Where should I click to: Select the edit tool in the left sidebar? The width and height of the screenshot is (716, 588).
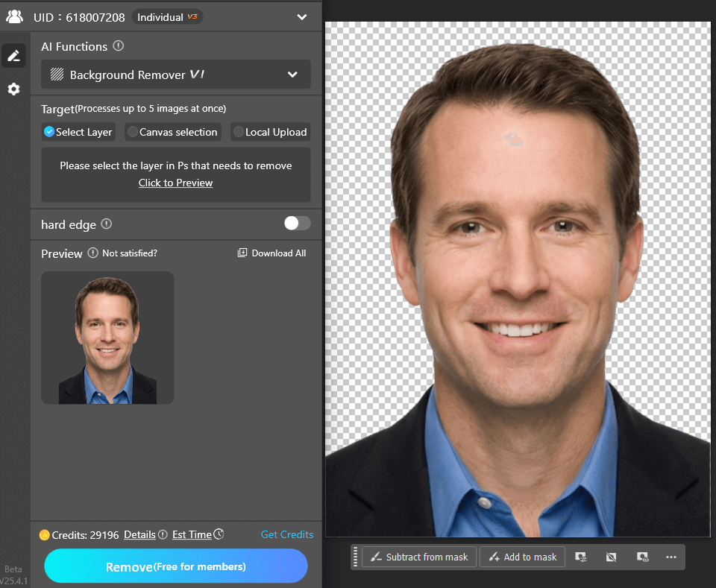tap(15, 55)
